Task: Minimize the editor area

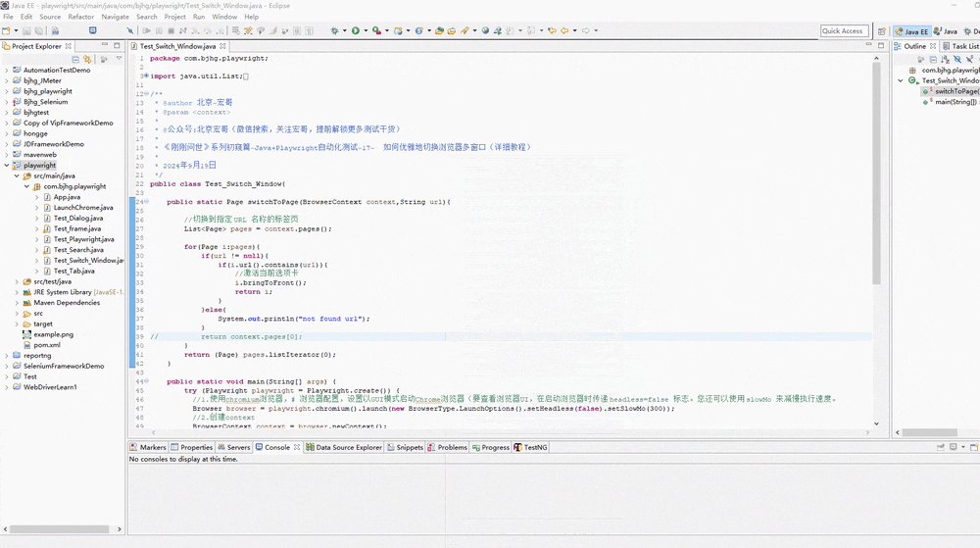Action: pyautogui.click(x=868, y=45)
